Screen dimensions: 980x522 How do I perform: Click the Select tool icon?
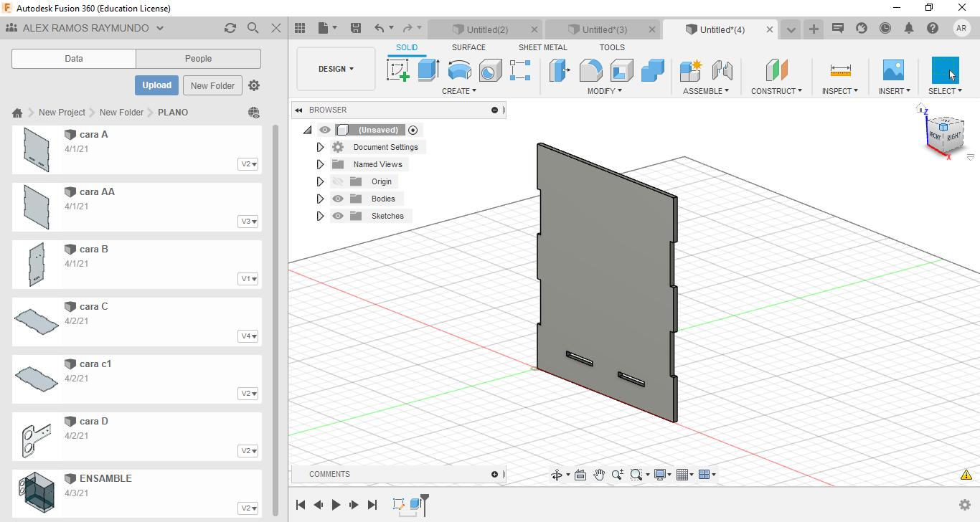click(945, 70)
